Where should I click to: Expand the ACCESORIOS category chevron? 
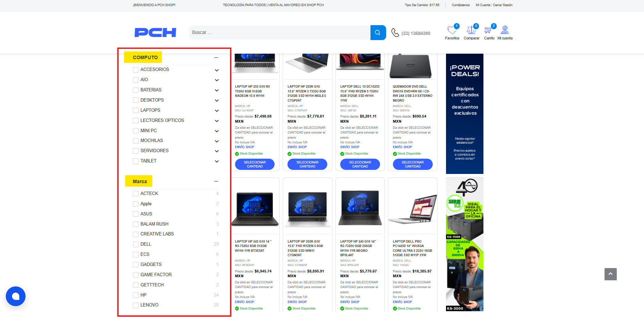click(217, 70)
